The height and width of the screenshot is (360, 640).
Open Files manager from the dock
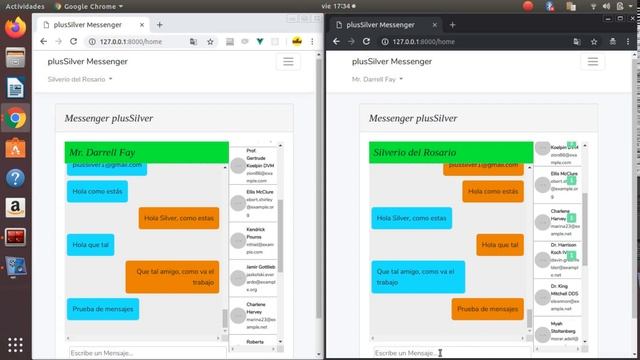tap(16, 58)
